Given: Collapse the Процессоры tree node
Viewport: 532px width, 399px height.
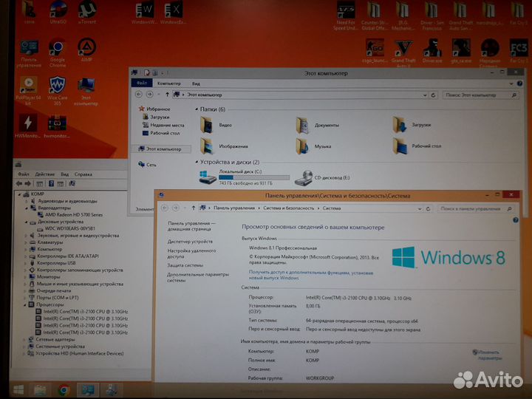Looking at the screenshot, I should pyautogui.click(x=25, y=304).
